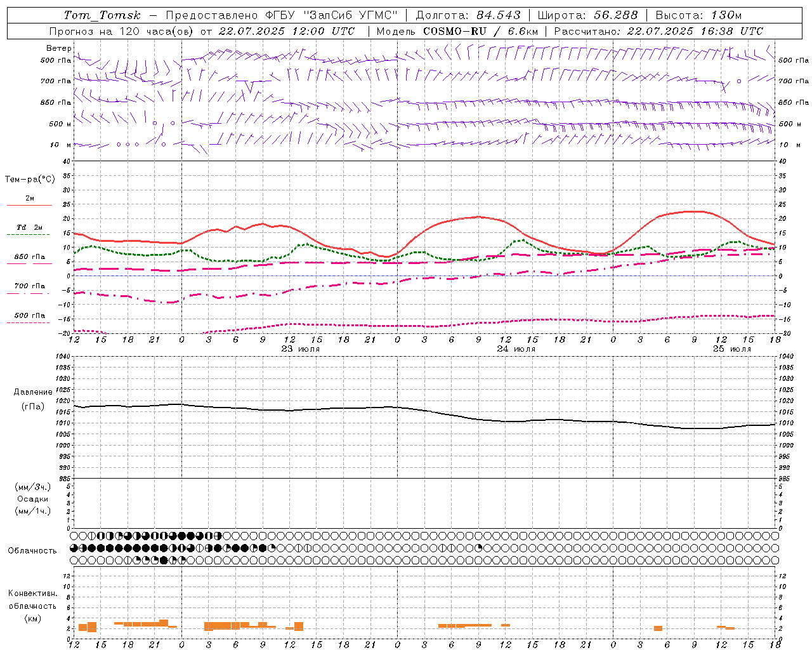Click the Высота: 130м value
Screen dimensions: 812x650
(x=699, y=15)
